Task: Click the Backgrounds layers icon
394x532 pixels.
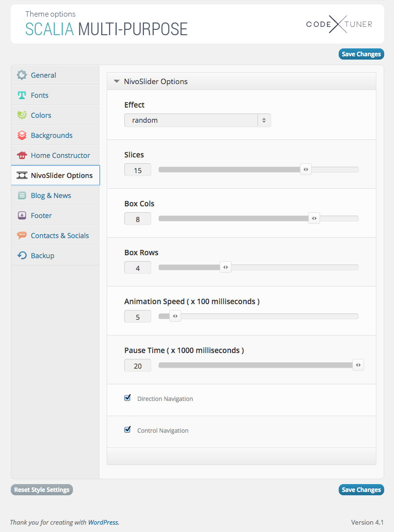Action: [22, 135]
